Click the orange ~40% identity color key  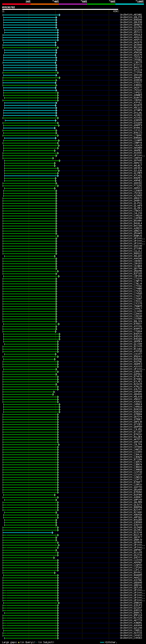point(45,4)
